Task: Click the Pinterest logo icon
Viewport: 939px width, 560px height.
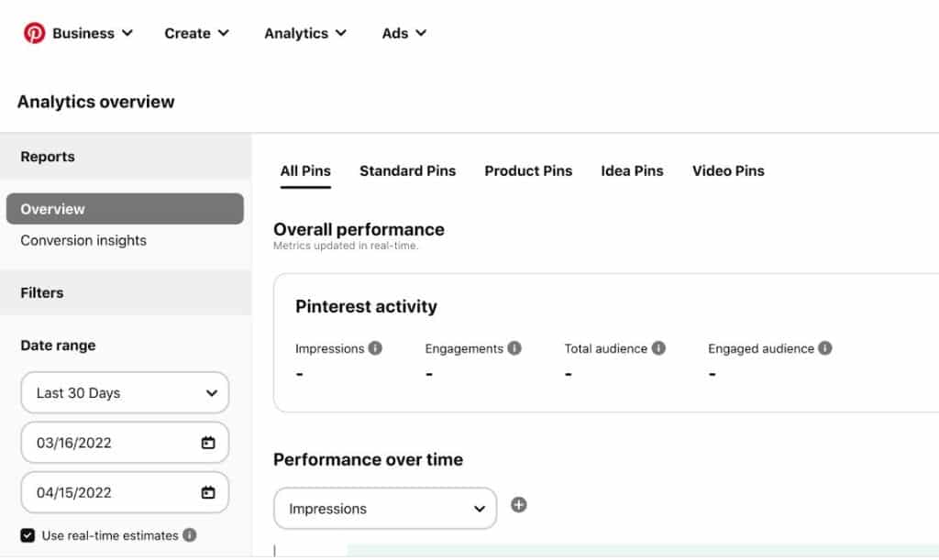Action: pyautogui.click(x=34, y=33)
